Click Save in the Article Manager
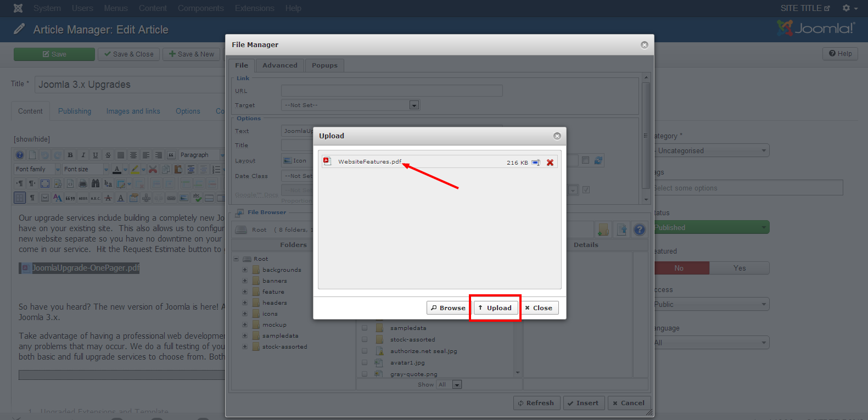The width and height of the screenshot is (868, 420). (54, 54)
